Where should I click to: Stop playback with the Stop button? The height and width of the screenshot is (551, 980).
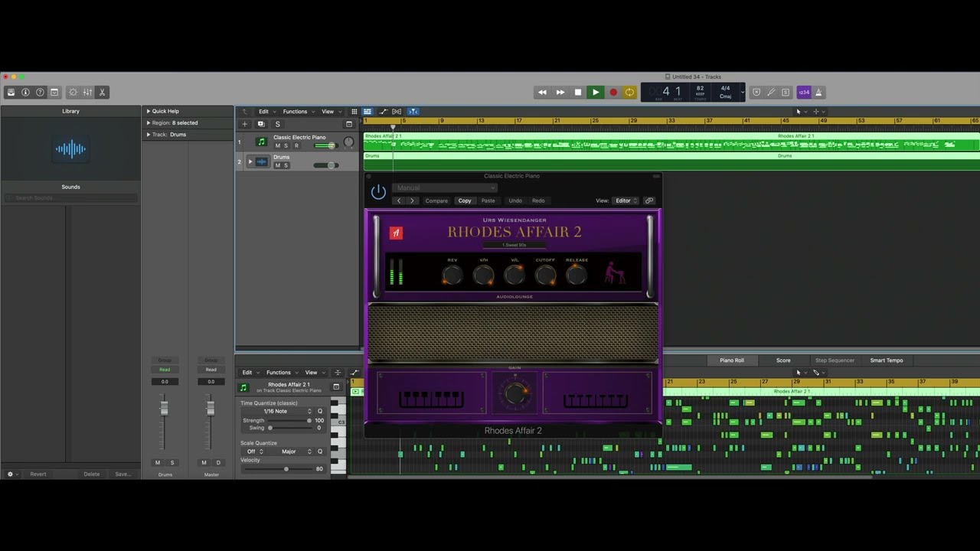pyautogui.click(x=578, y=93)
